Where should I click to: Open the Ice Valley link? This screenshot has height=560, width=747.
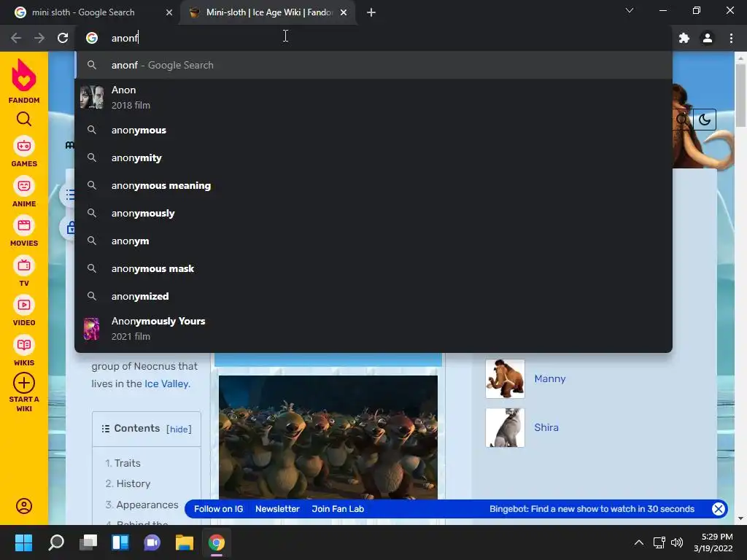pyautogui.click(x=166, y=384)
